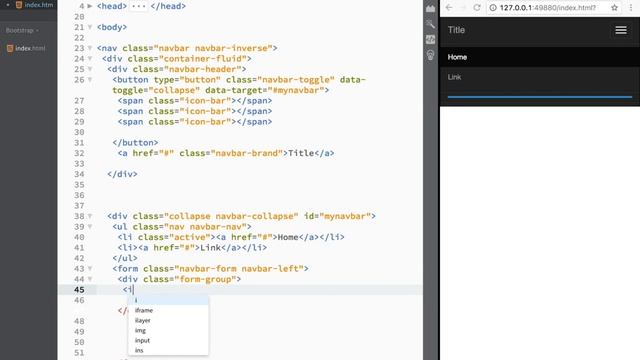Open the Bootstrap project dropdown

[22, 30]
